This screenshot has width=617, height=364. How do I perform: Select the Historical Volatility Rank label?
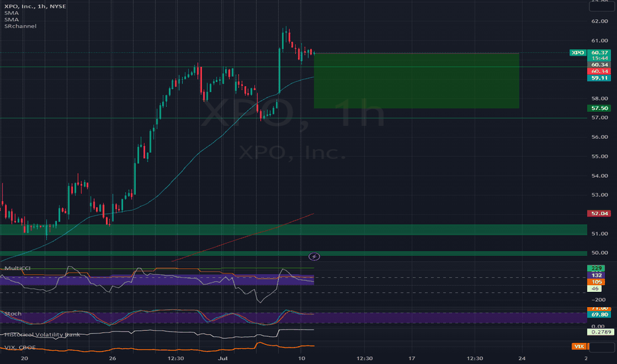42,334
